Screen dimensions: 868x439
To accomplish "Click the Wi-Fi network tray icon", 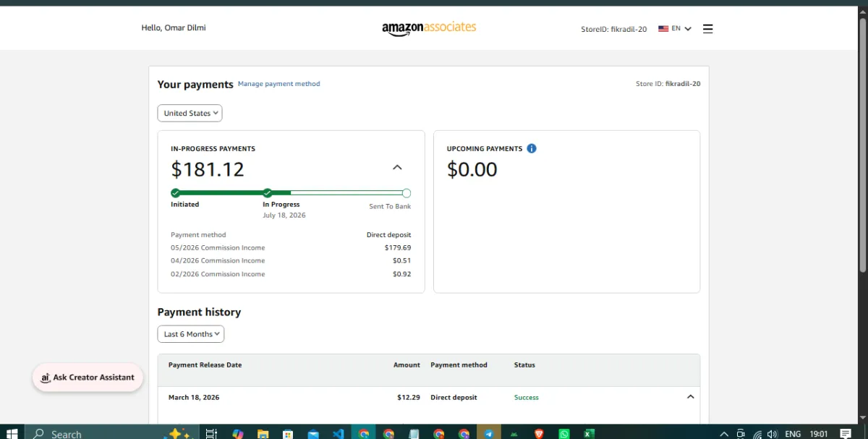I will (757, 434).
